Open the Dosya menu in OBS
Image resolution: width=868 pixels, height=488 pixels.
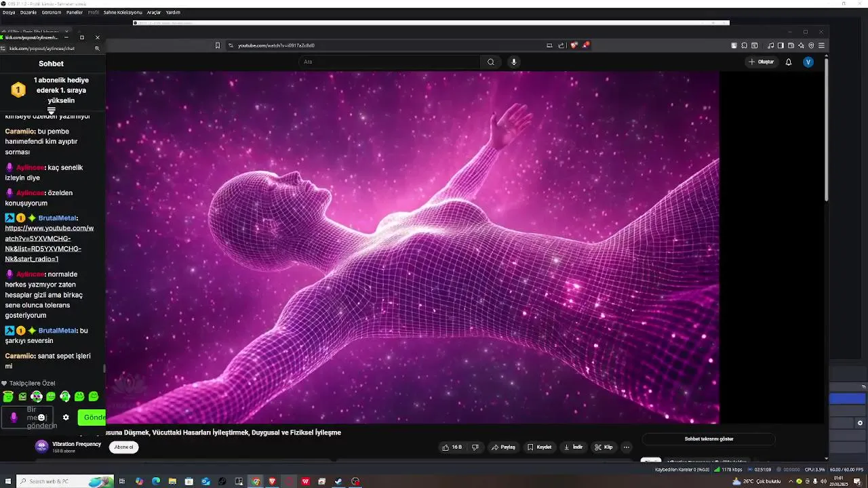pyautogui.click(x=9, y=12)
